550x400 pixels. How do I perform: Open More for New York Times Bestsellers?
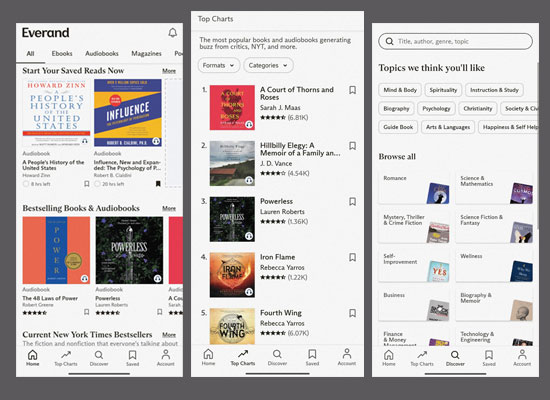coord(169,335)
